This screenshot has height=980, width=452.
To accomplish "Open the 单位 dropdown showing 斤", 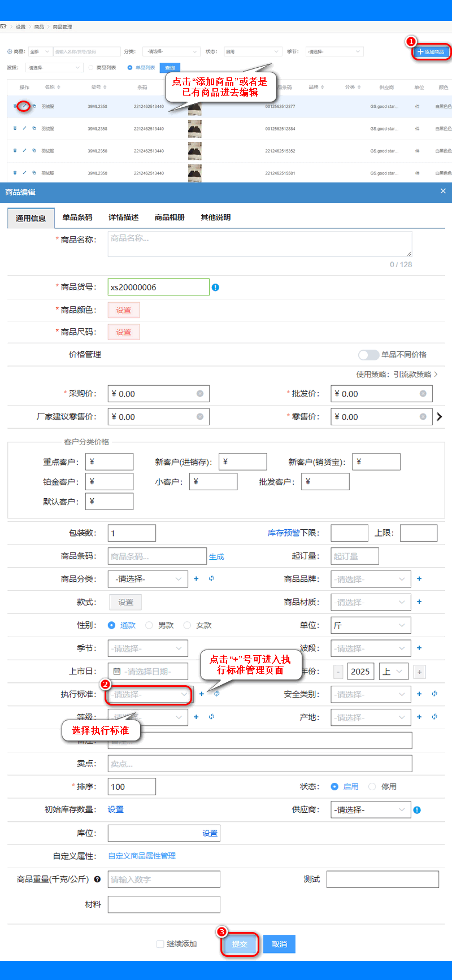I will pos(371,625).
